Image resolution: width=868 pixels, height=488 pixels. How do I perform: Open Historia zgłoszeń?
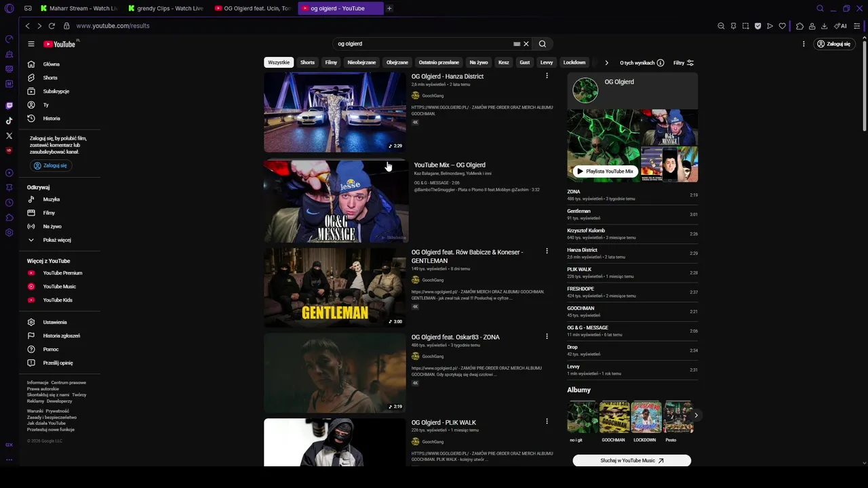(x=60, y=336)
